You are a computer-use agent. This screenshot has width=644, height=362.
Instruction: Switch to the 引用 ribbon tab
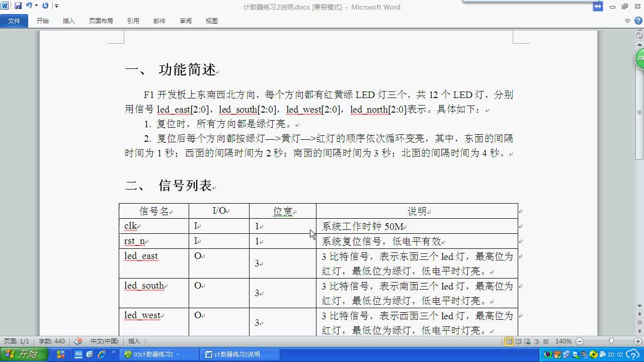(133, 21)
